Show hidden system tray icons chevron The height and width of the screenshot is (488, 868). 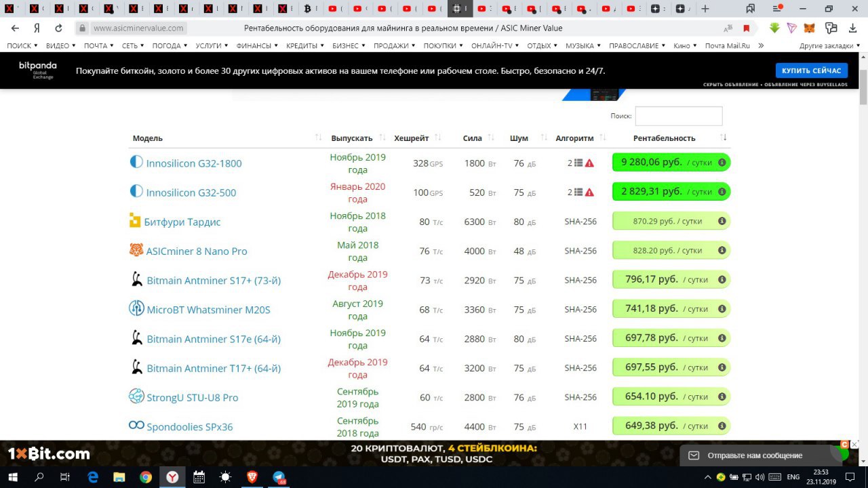tap(709, 476)
